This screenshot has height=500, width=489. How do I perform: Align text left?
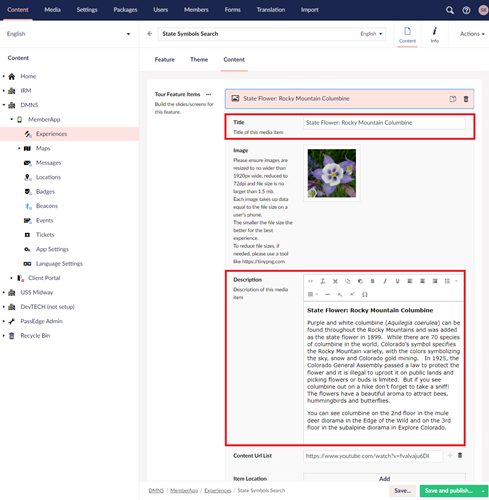410,281
